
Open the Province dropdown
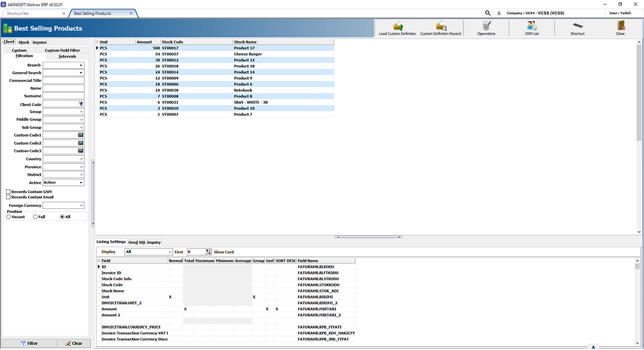81,167
